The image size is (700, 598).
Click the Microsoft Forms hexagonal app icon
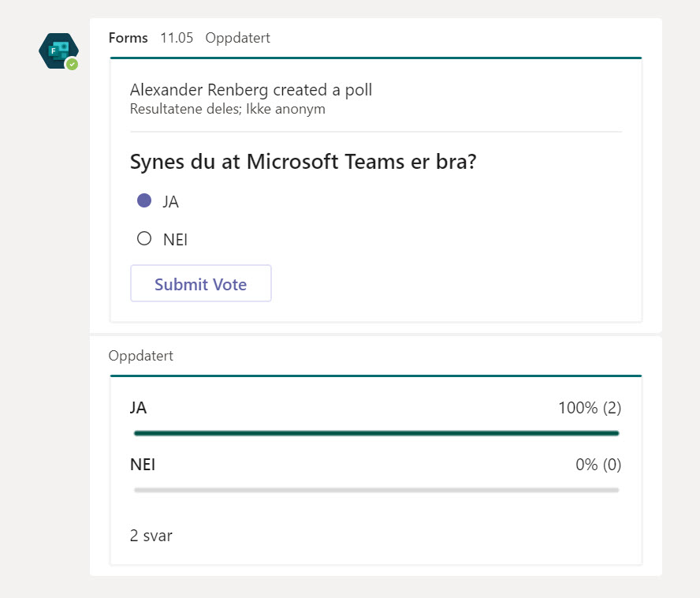pos(58,50)
